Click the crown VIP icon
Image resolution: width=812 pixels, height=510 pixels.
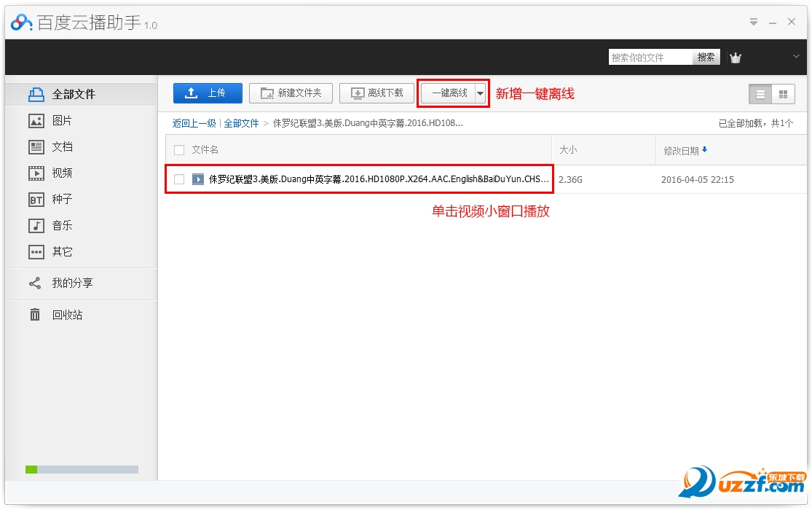736,58
